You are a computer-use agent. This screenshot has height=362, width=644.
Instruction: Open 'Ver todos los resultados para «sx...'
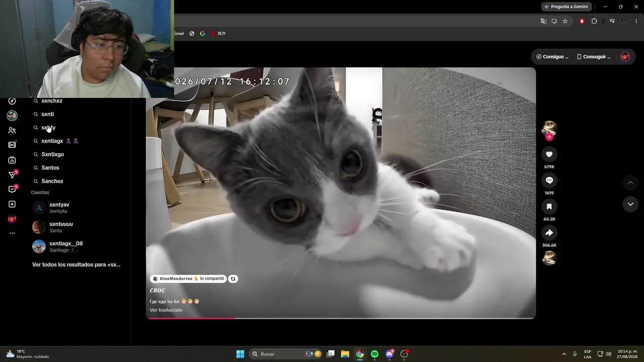click(x=76, y=264)
